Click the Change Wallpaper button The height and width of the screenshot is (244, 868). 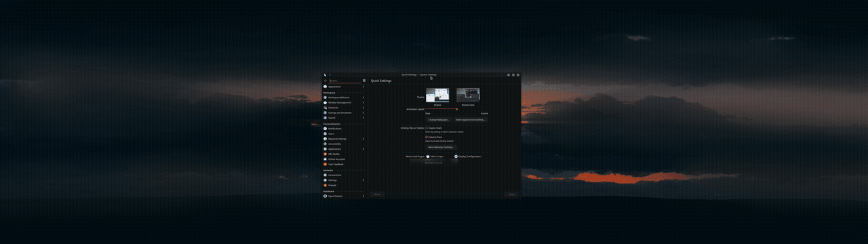439,119
